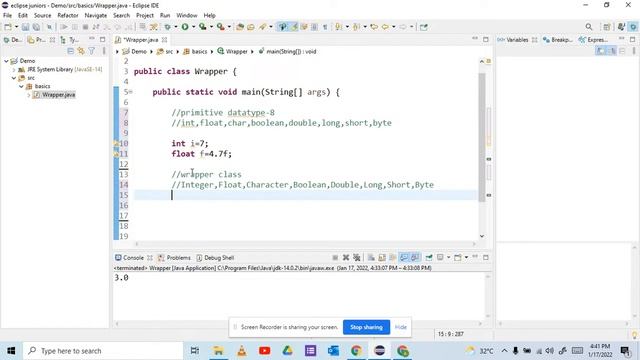Toggle Show Console on Standard Out
Screen dimensions: 640x360
coord(404,258)
